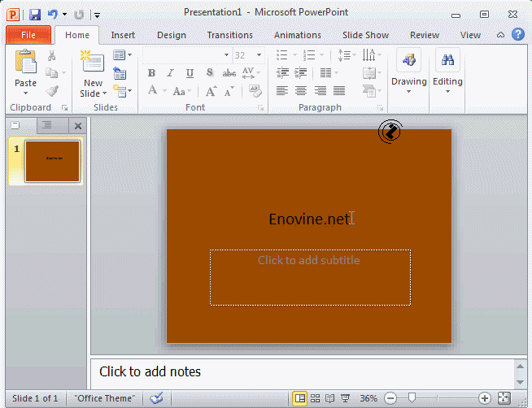Click the Editing binoculars icon
Screen dimensions: 532x408
[447, 61]
